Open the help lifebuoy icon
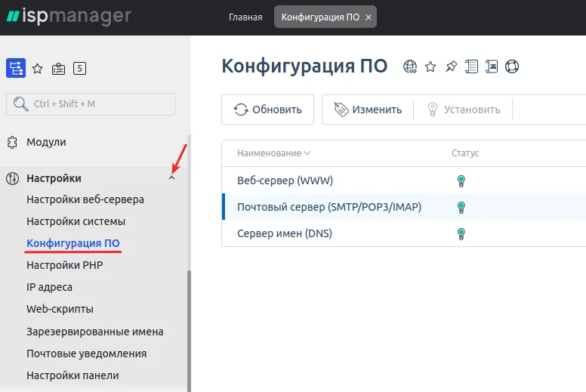 513,66
